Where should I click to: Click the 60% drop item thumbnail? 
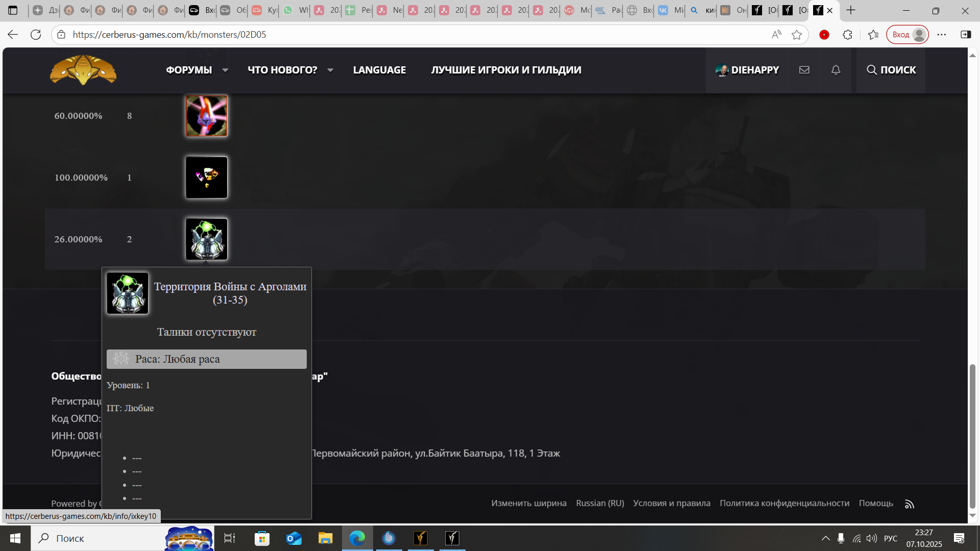[206, 116]
